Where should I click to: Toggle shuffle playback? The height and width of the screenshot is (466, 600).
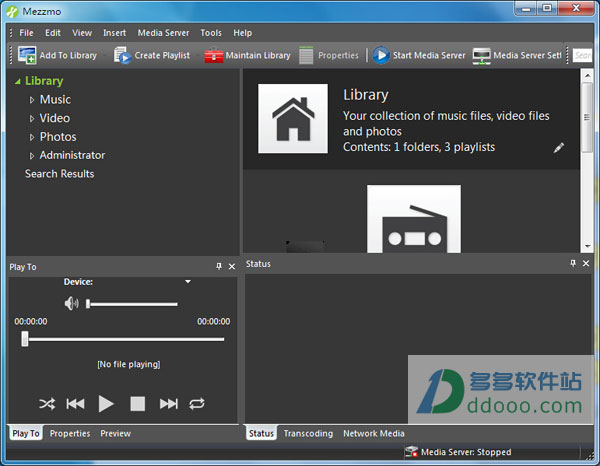tap(47, 404)
